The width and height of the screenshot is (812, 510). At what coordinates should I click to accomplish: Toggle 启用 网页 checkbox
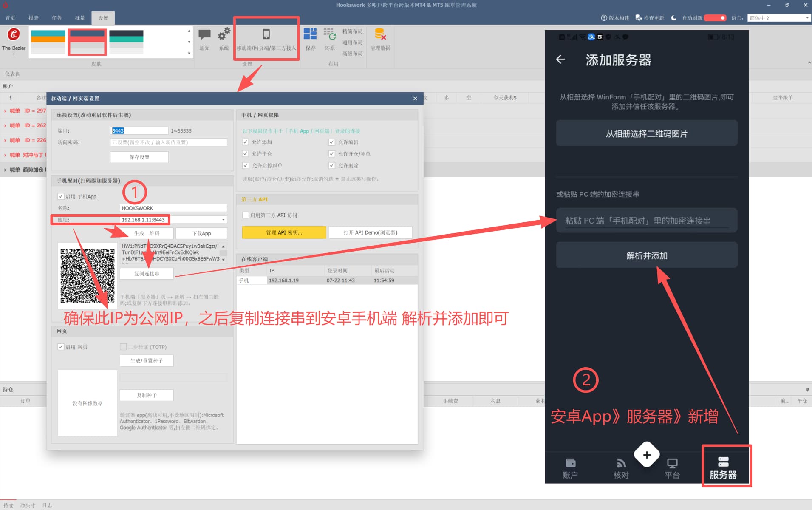click(x=61, y=347)
